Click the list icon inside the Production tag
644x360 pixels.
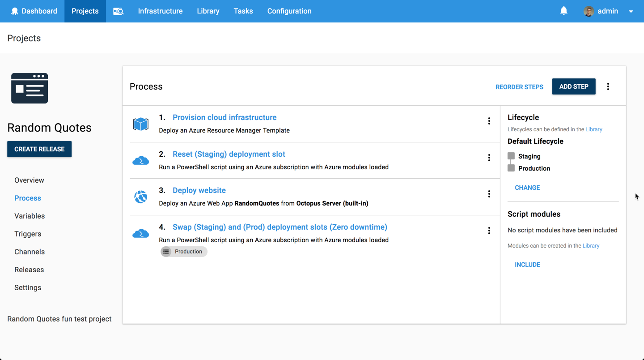tap(166, 251)
